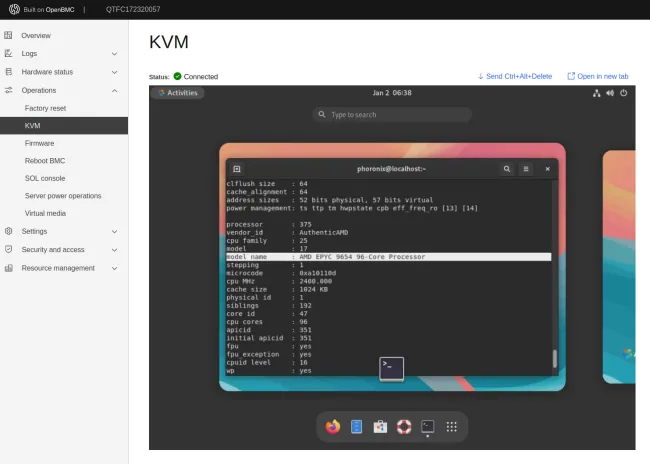Screen dimensions: 650x464
Task: Click the Terminal icon in the dock
Action: [x=428, y=427]
